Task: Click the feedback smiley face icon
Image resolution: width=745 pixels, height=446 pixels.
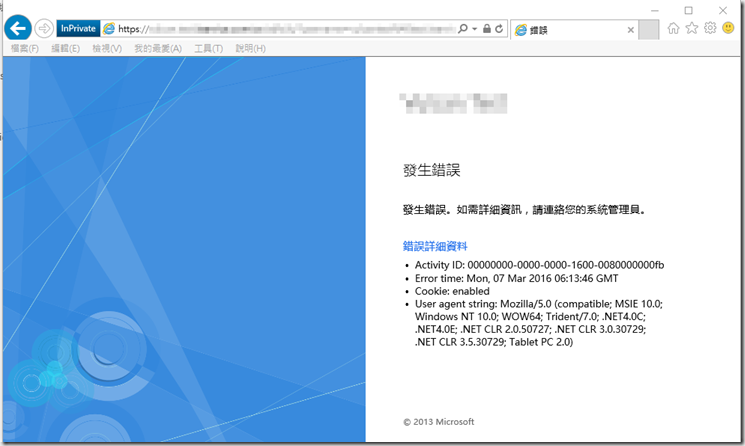Action: (x=728, y=28)
